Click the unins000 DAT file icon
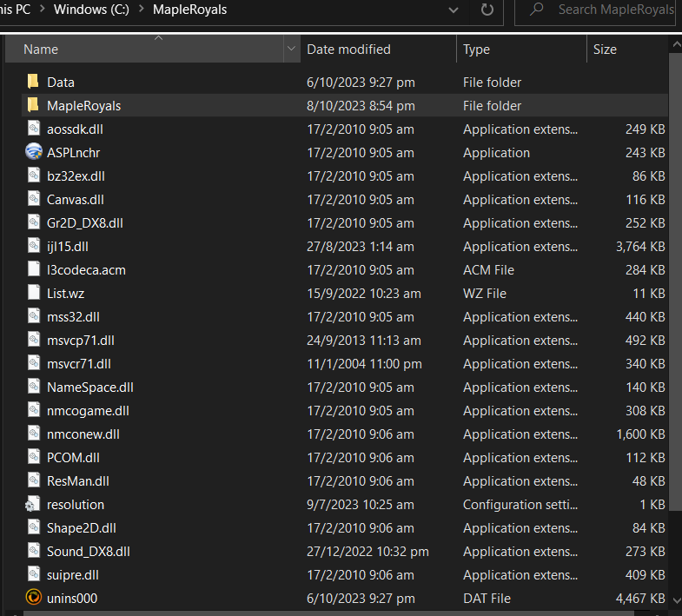The image size is (682, 616). [x=34, y=597]
